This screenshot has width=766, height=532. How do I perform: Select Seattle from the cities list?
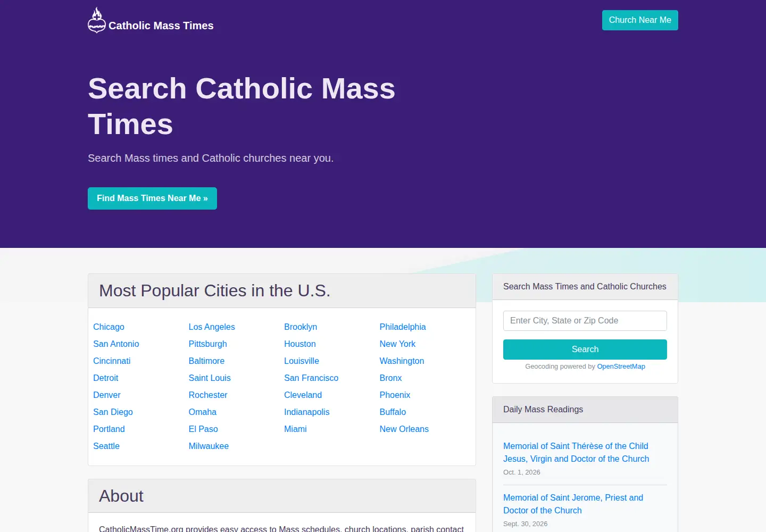(x=106, y=446)
